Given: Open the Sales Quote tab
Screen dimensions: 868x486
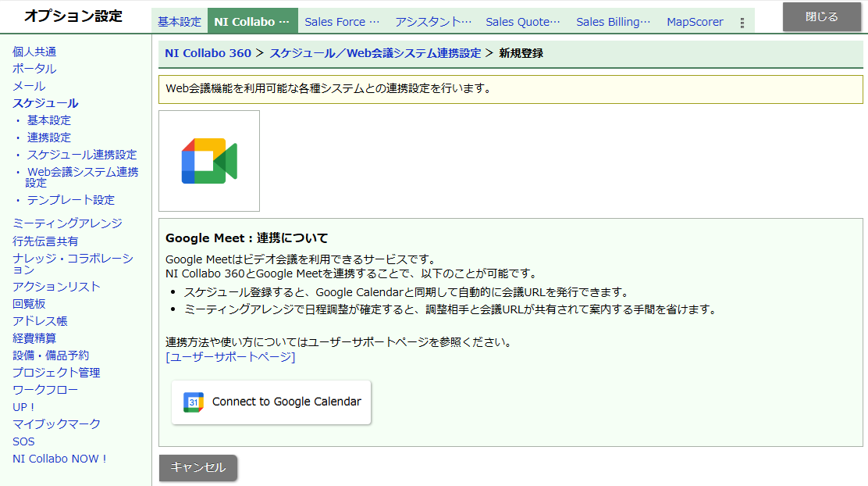Looking at the screenshot, I should pyautogui.click(x=523, y=22).
